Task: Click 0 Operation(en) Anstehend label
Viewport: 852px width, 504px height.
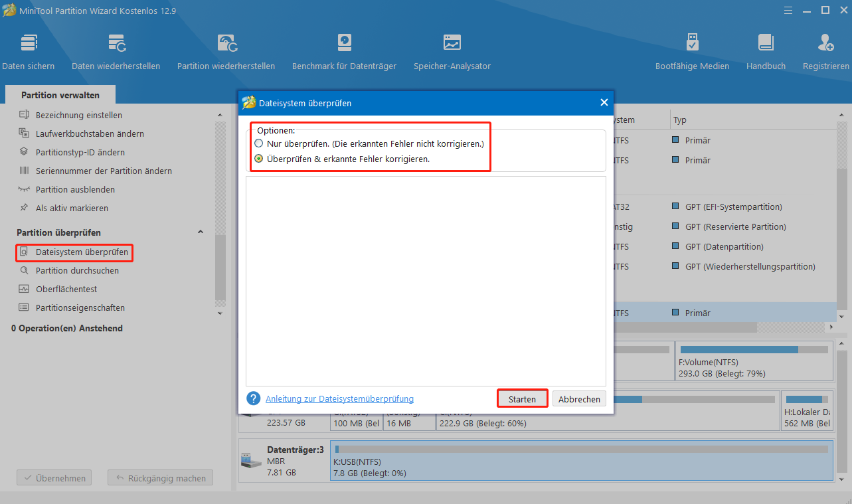Action: (67, 328)
